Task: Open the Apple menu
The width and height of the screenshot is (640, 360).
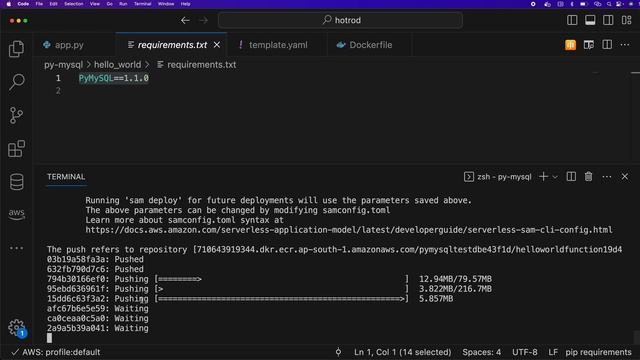Action: point(8,4)
